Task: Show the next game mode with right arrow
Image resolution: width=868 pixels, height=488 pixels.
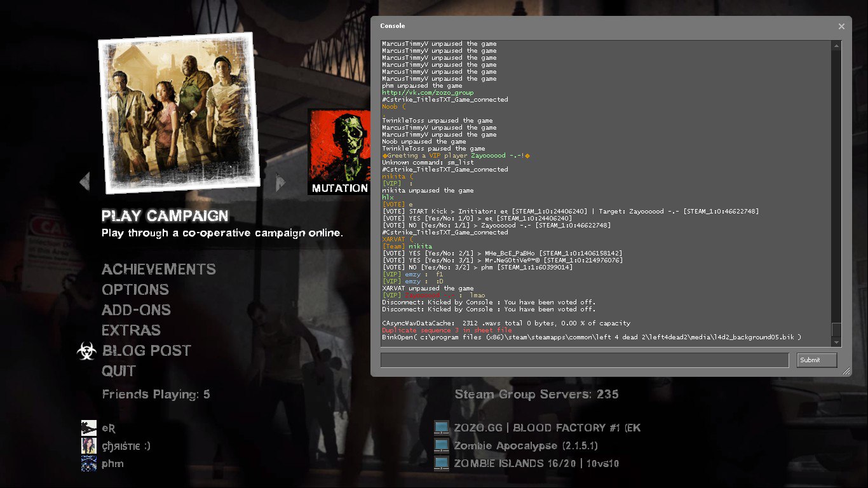Action: coord(281,182)
